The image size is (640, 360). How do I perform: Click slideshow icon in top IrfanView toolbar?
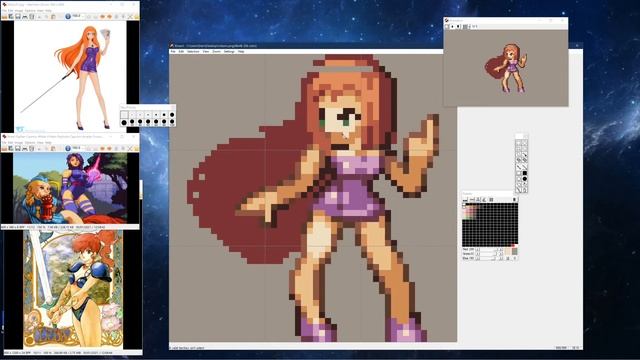pyautogui.click(x=11, y=16)
